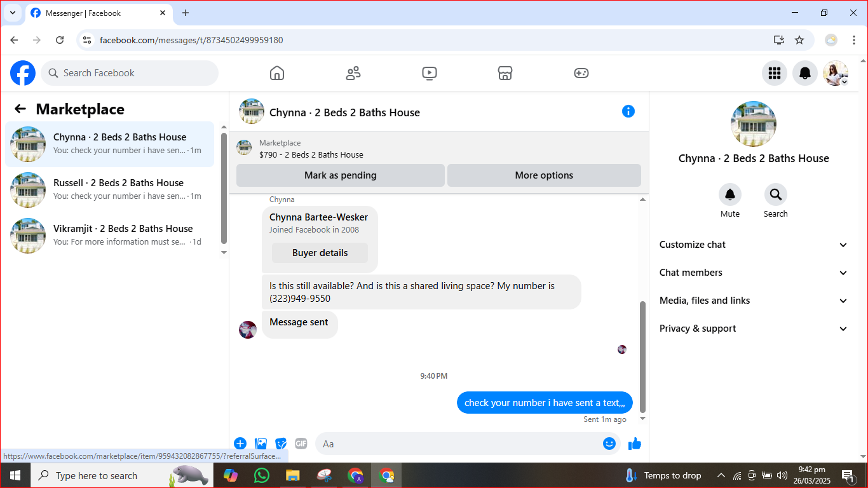This screenshot has width=868, height=488.
Task: Open the Chynna · 2 Beds 2 Baths House chat
Action: coord(110,144)
